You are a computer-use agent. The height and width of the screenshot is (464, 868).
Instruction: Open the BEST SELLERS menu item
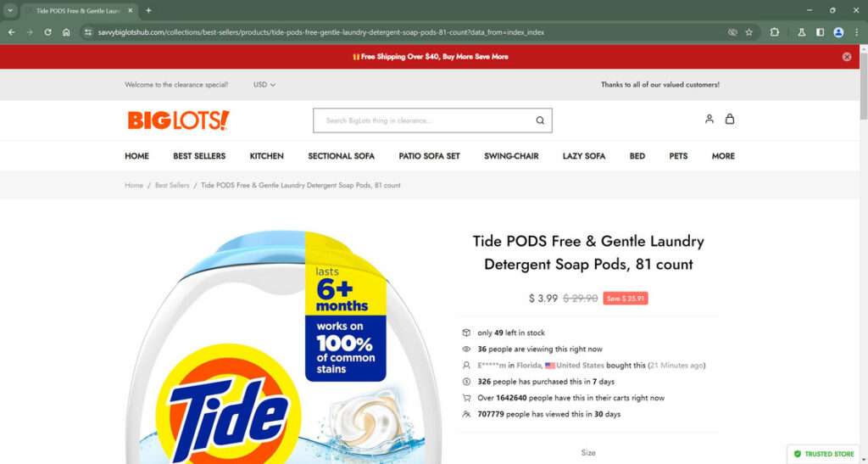pyautogui.click(x=199, y=156)
